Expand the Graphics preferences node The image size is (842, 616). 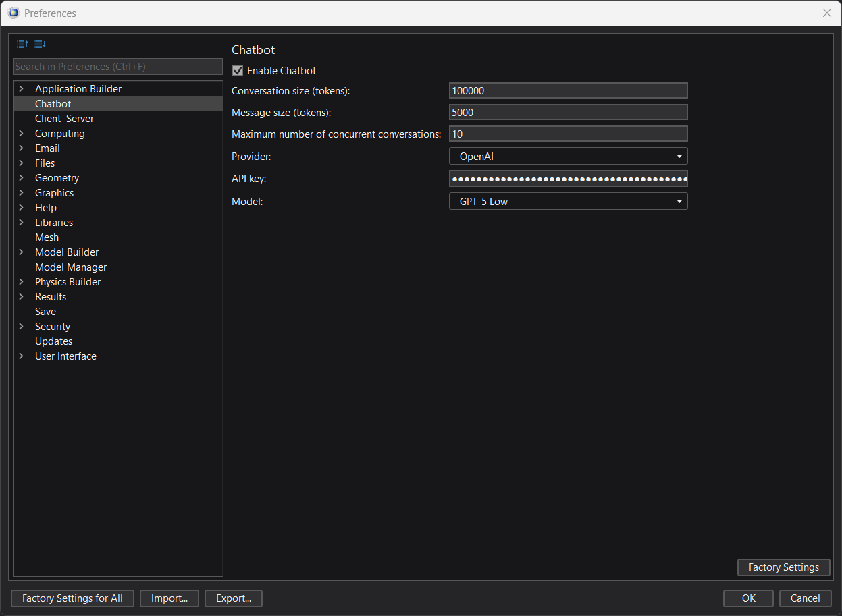coord(22,193)
